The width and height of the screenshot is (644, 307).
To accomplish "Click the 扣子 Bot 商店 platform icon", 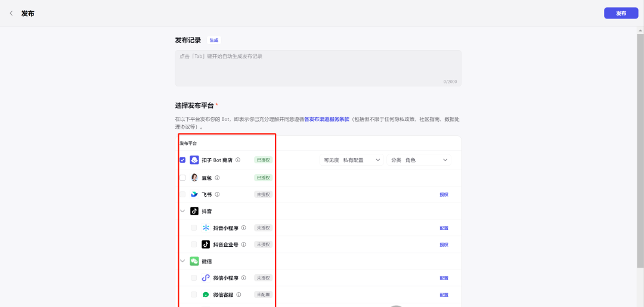I will click(194, 160).
